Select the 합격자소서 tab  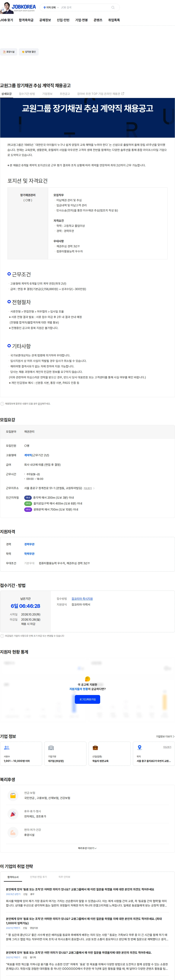[x=13, y=877]
